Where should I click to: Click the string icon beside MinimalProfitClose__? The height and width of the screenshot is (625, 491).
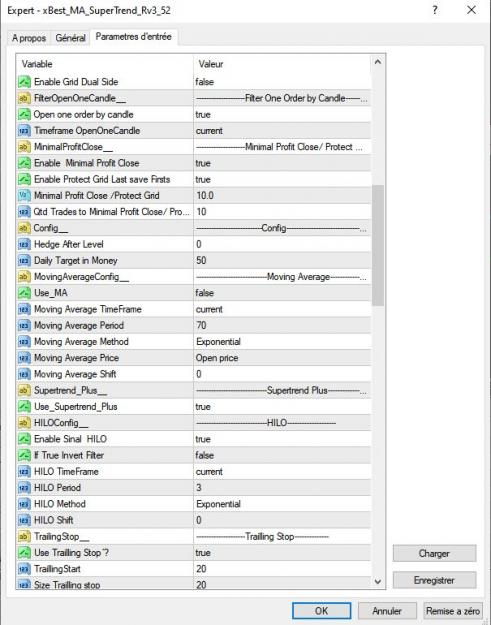24,147
